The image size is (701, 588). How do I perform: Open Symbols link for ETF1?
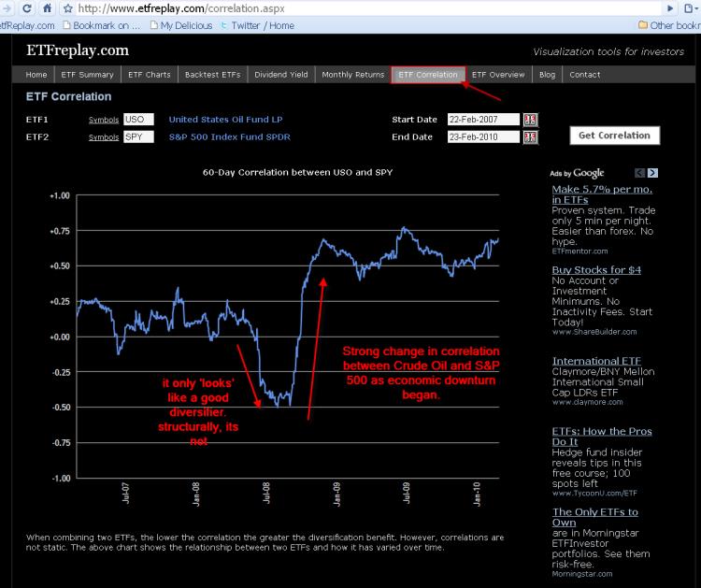tap(104, 120)
